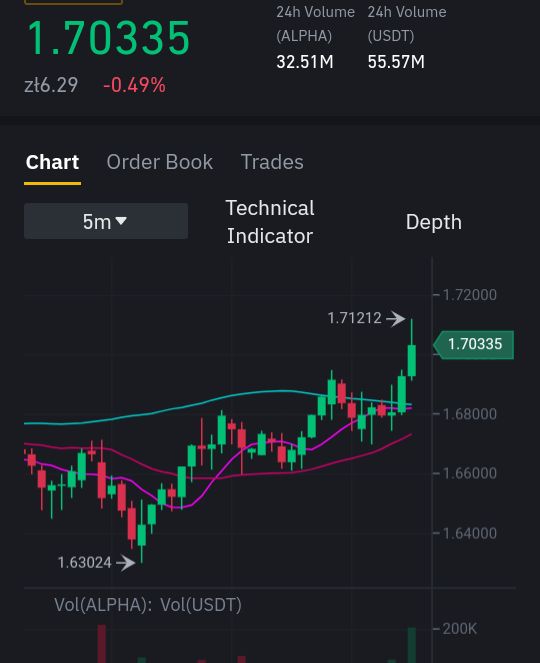Click the small triangle arrow beside 5m
The width and height of the screenshot is (540, 663).
tap(121, 221)
